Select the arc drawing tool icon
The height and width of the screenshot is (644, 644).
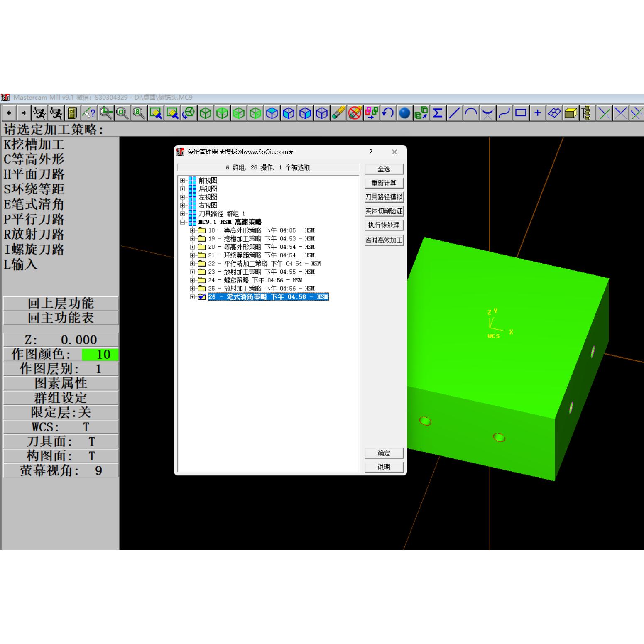tap(471, 113)
